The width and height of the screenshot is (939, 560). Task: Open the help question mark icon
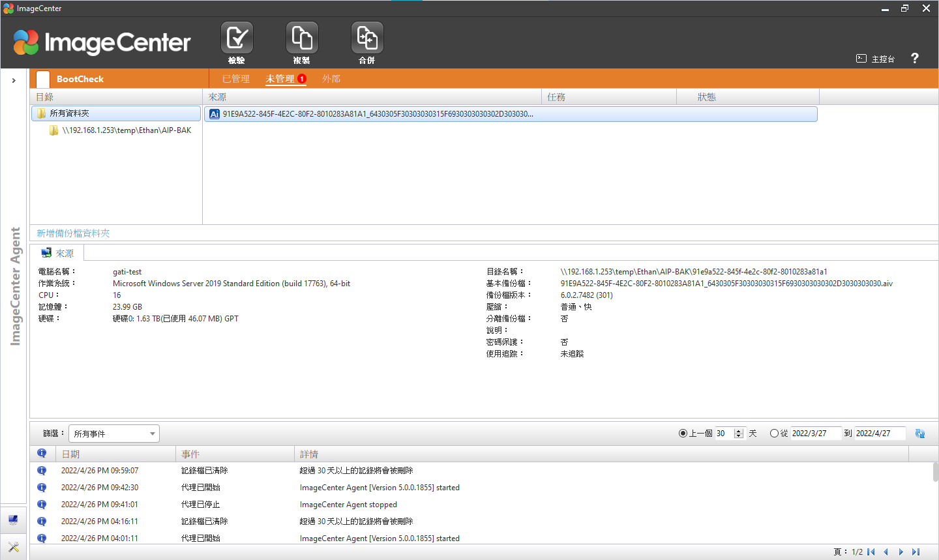[914, 58]
